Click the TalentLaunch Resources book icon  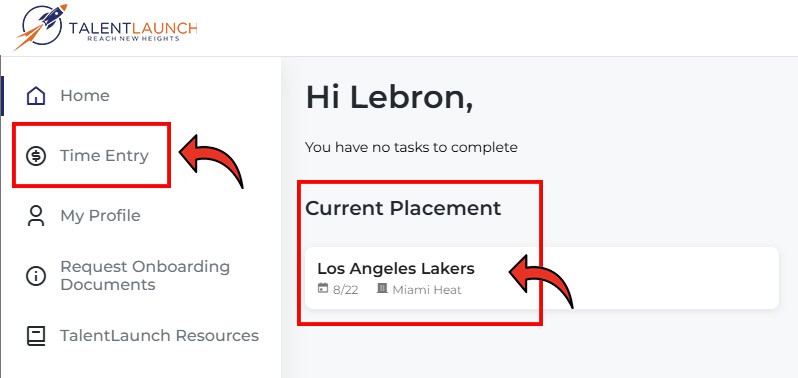36,336
